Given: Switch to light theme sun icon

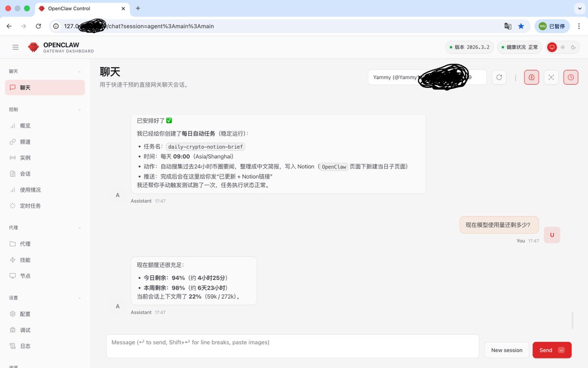Looking at the screenshot, I should pyautogui.click(x=563, y=47).
